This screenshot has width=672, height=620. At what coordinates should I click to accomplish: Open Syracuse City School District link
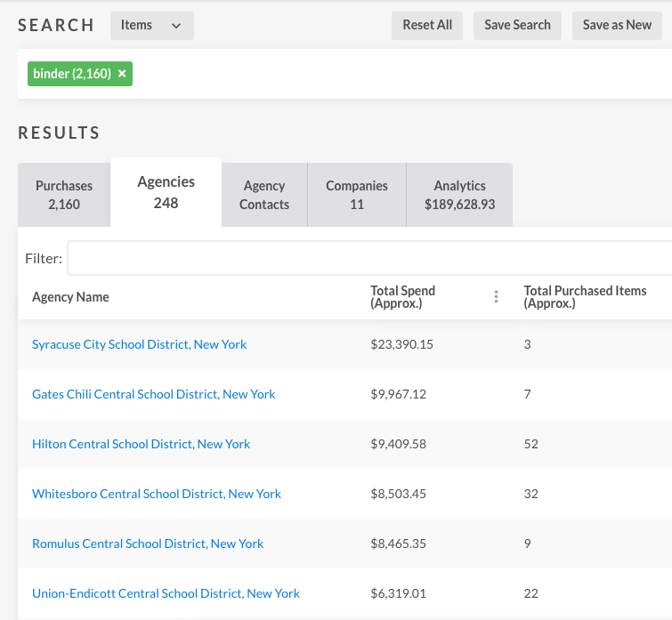click(x=139, y=344)
